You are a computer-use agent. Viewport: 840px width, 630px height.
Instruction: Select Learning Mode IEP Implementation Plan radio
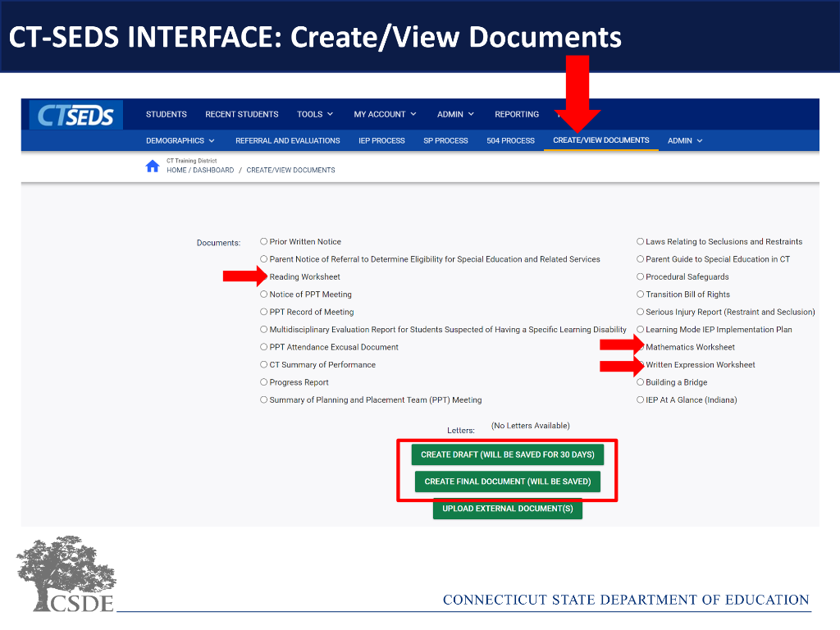(x=640, y=330)
